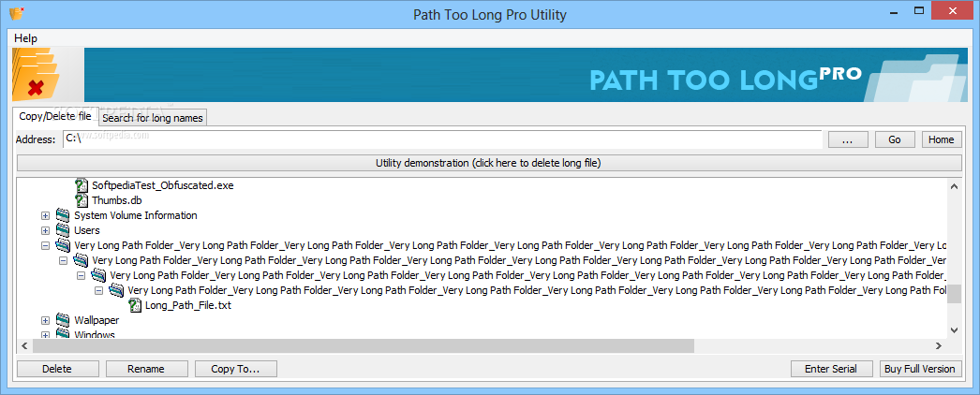Click the Rename button

point(146,369)
